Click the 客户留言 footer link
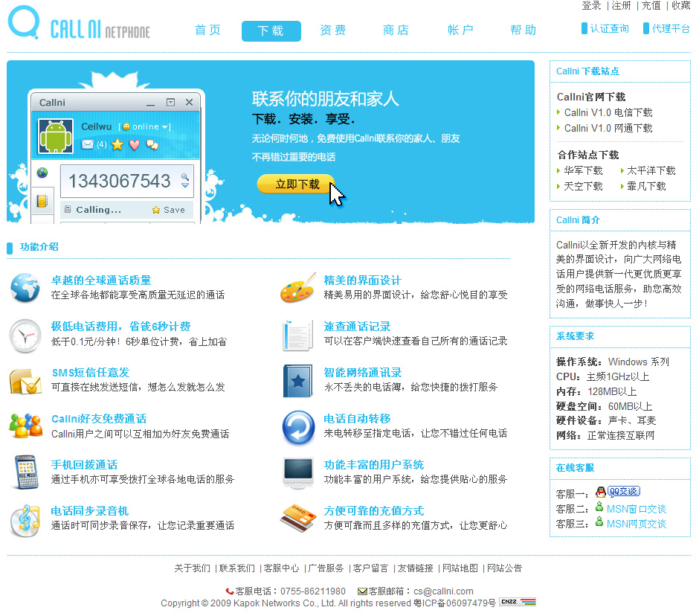This screenshot has height=616, width=699. coord(370,568)
